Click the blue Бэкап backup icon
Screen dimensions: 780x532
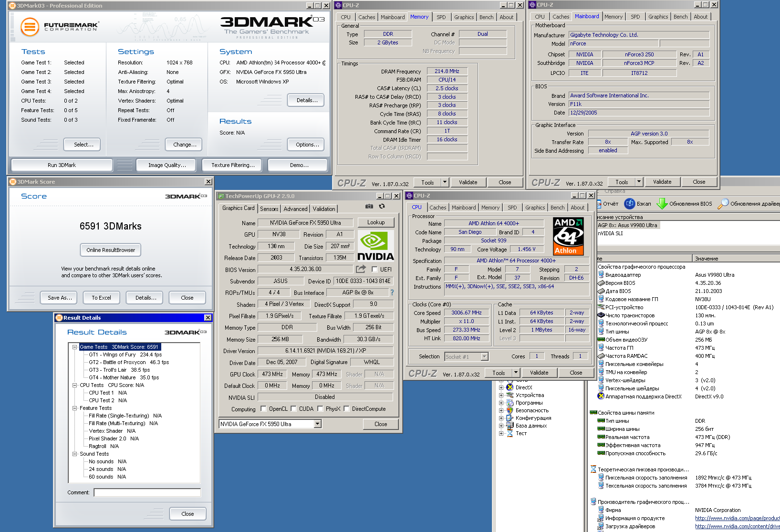[630, 204]
